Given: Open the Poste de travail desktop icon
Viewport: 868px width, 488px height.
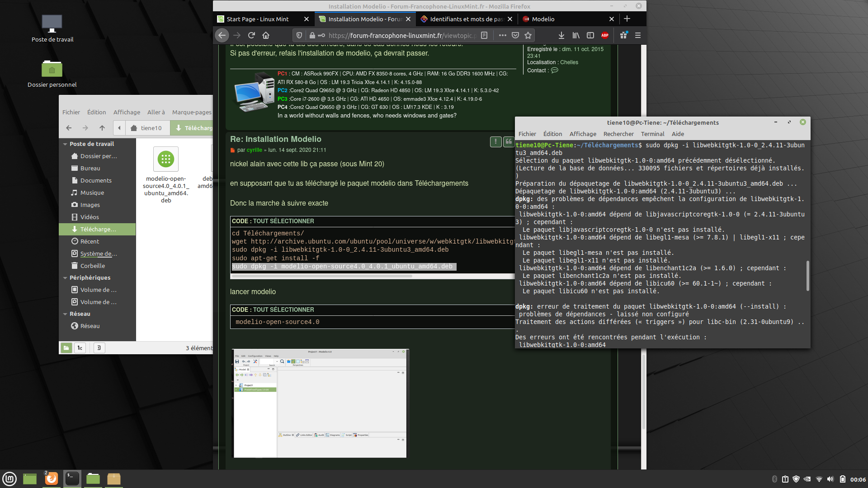Looking at the screenshot, I should 52,28.
